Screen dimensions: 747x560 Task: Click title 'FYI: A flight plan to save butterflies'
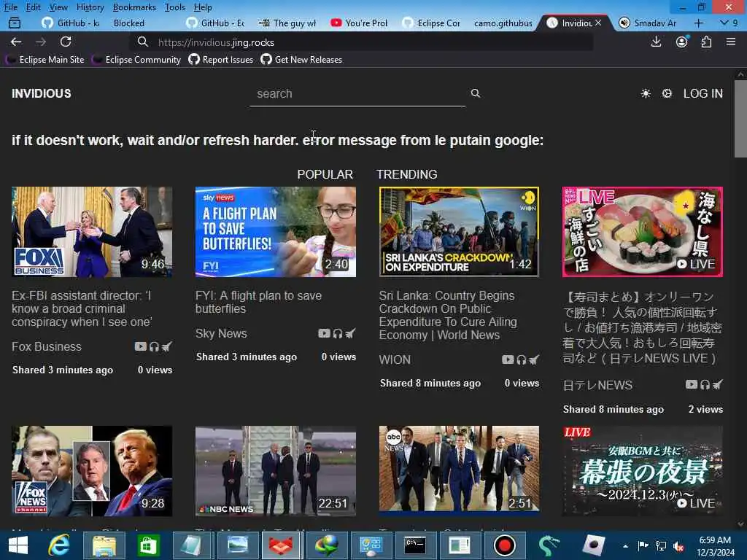pos(259,302)
